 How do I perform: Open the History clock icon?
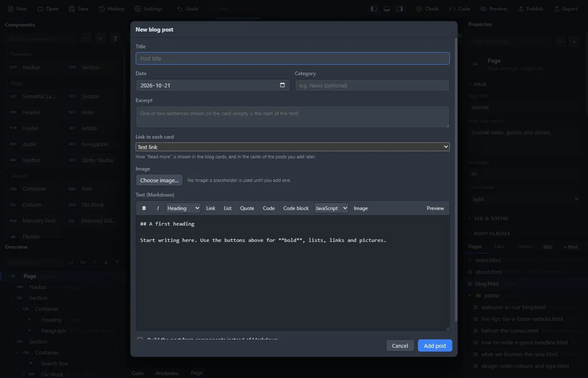[x=102, y=9]
